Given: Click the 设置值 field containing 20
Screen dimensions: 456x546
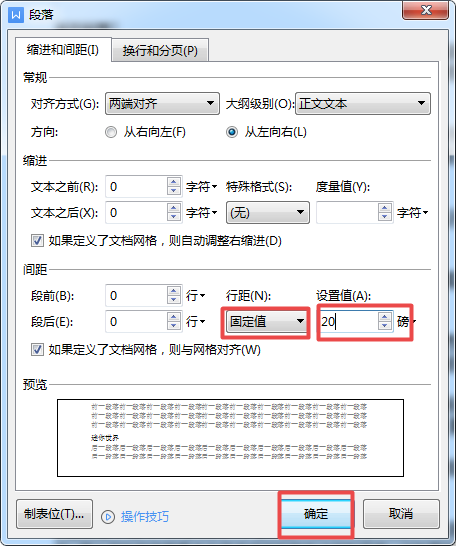Looking at the screenshot, I should coord(349,321).
